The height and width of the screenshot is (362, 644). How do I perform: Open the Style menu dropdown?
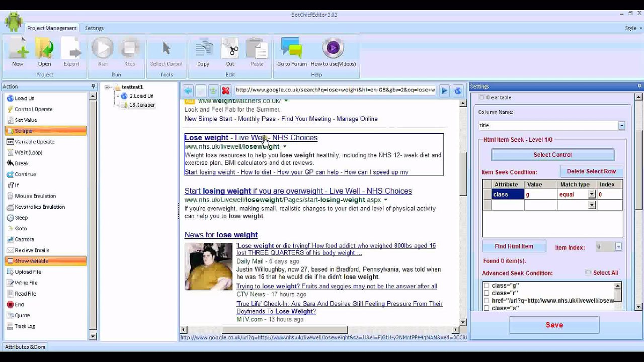point(633,28)
